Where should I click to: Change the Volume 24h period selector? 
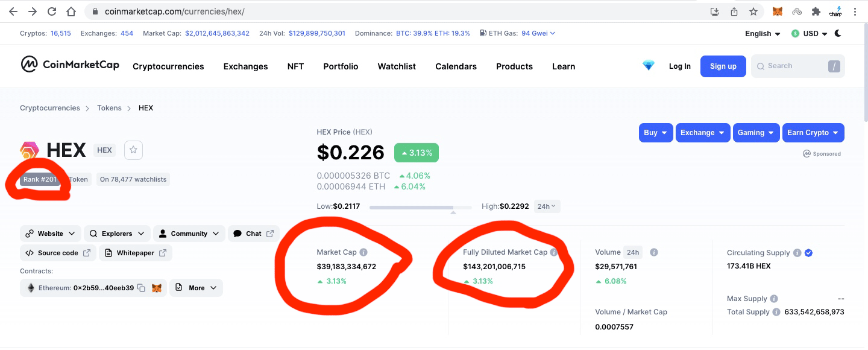(633, 252)
